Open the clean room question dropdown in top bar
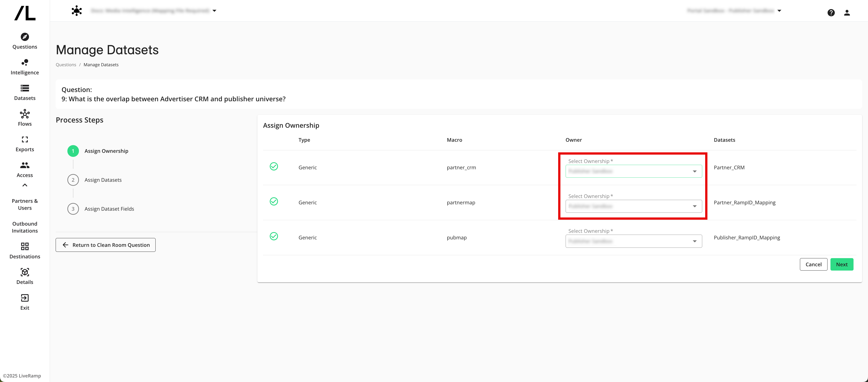 click(215, 10)
